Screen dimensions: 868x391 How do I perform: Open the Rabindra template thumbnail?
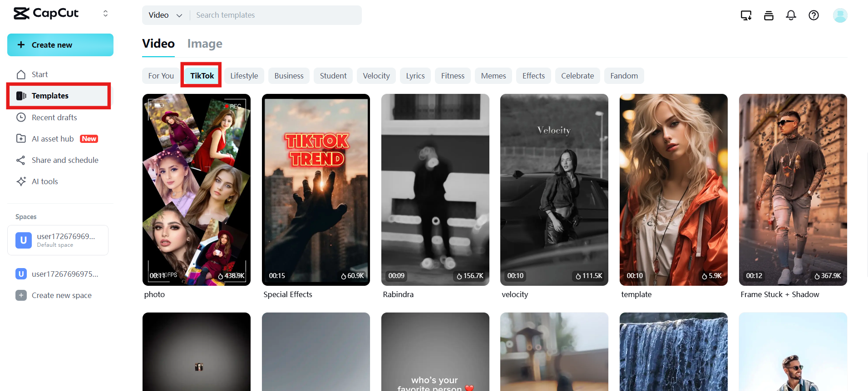pos(435,190)
